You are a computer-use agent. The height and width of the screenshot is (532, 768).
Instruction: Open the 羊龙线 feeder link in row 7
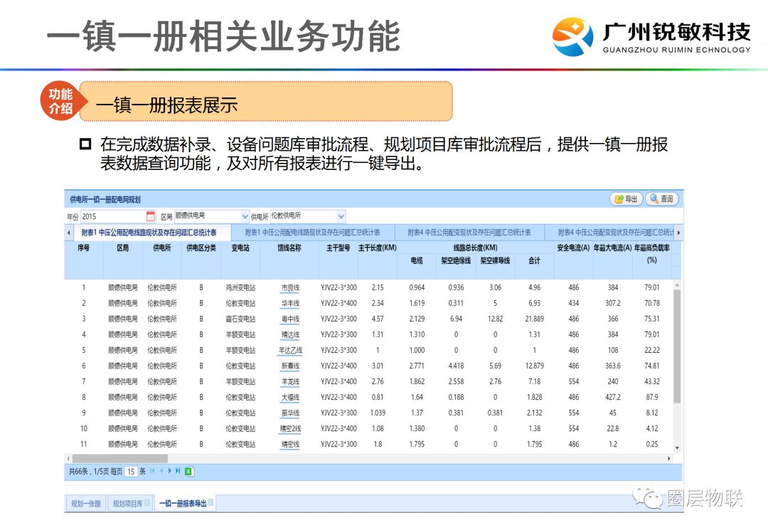tap(290, 382)
